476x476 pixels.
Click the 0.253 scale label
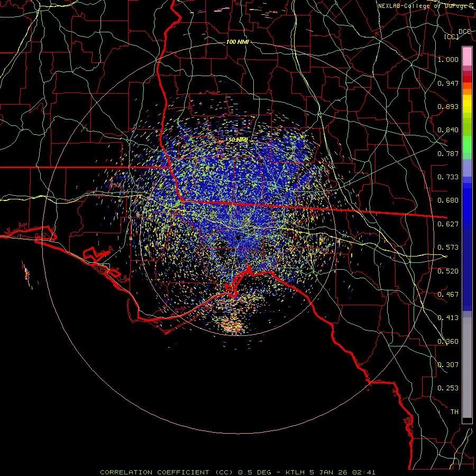click(x=448, y=388)
